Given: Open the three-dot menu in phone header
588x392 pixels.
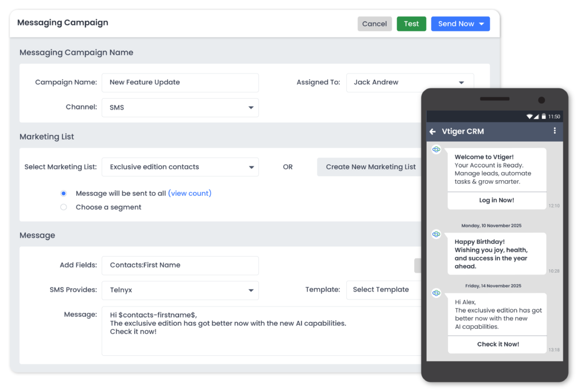Looking at the screenshot, I should 554,131.
